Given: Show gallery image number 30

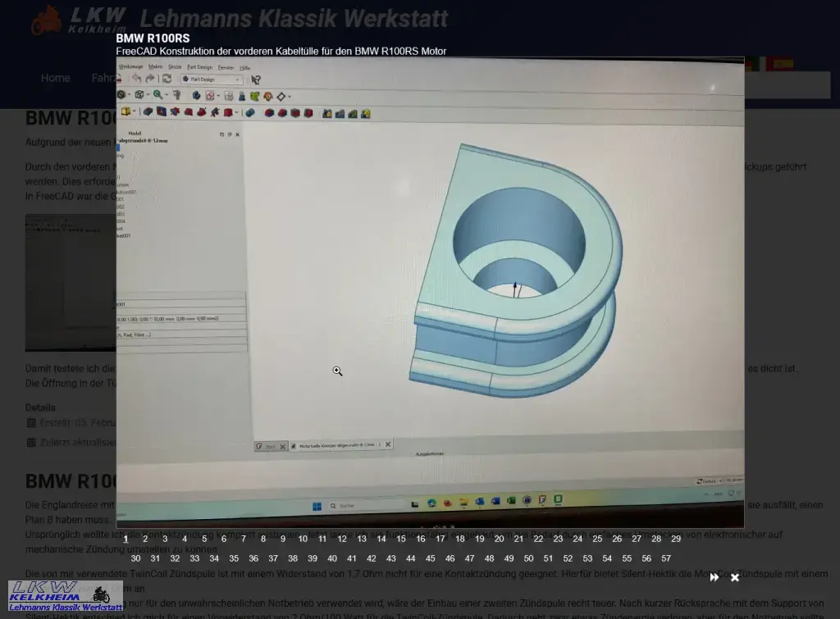Looking at the screenshot, I should pos(135,558).
